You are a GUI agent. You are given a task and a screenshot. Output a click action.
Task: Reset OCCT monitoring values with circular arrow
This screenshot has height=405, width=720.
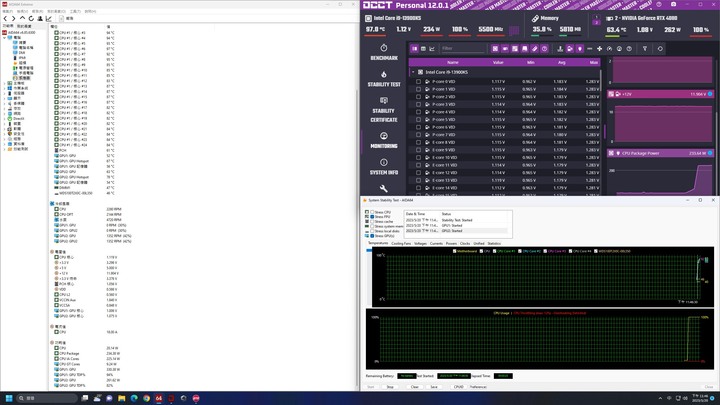coord(660,49)
